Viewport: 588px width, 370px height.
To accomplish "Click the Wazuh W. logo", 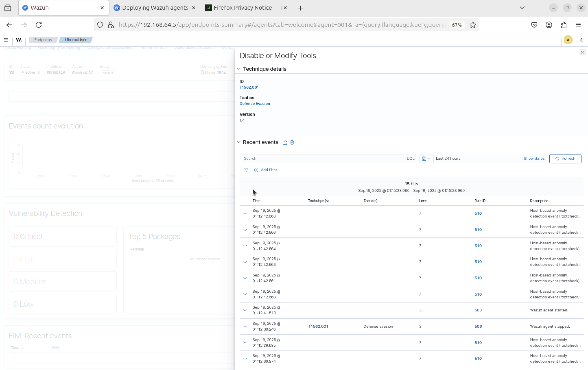I will [x=19, y=40].
